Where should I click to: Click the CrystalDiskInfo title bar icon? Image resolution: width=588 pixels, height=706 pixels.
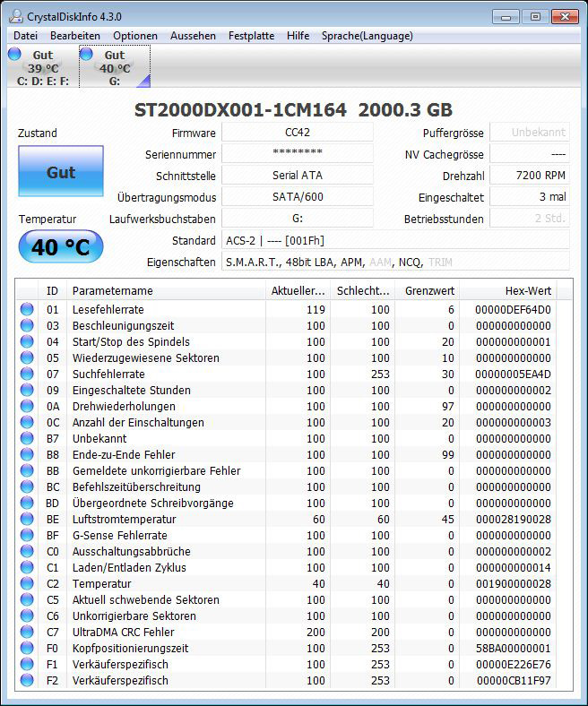(x=16, y=16)
